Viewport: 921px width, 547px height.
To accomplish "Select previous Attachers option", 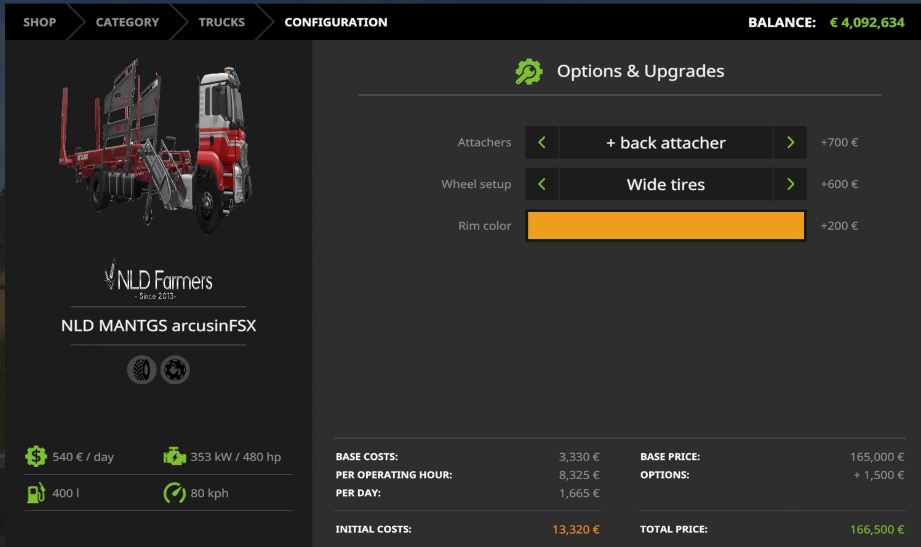I will tap(542, 143).
